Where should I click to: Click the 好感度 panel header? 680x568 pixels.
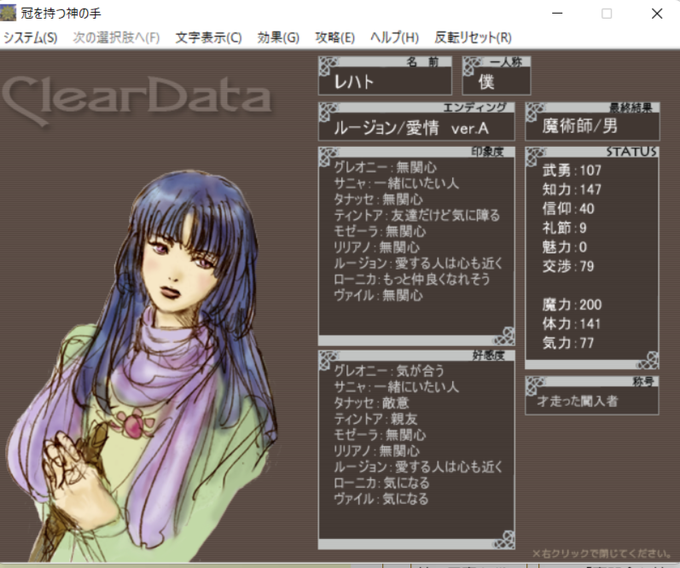tap(417, 356)
